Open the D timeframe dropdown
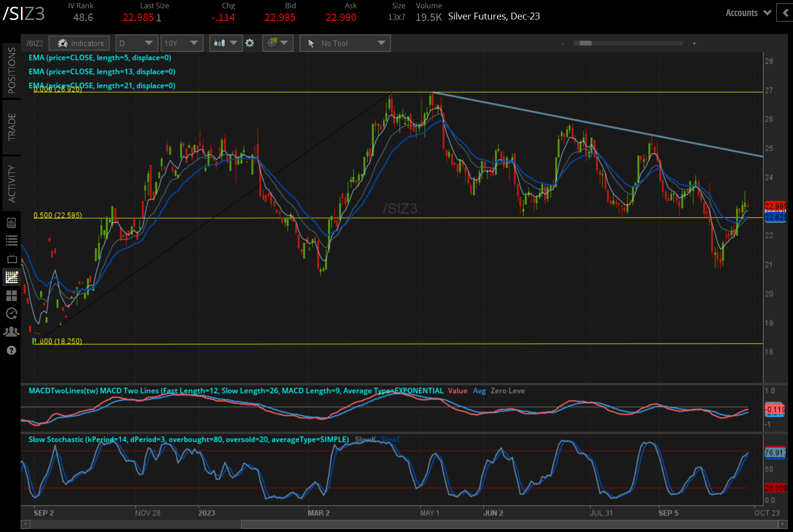The image size is (793, 532). pyautogui.click(x=136, y=43)
